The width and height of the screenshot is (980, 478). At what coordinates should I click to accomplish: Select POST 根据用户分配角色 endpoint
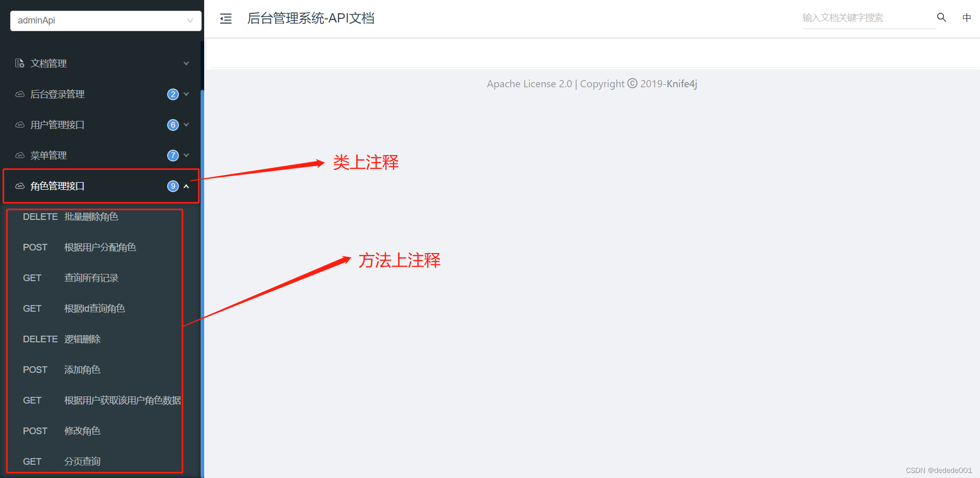(x=95, y=247)
